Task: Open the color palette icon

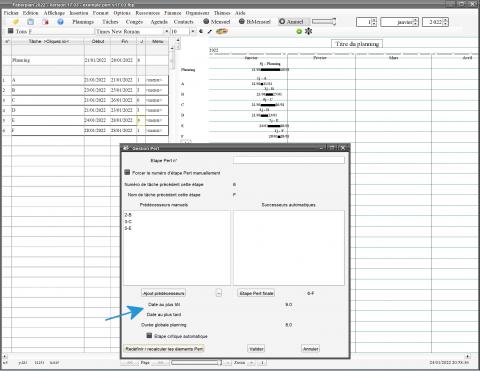Action: [x=222, y=31]
